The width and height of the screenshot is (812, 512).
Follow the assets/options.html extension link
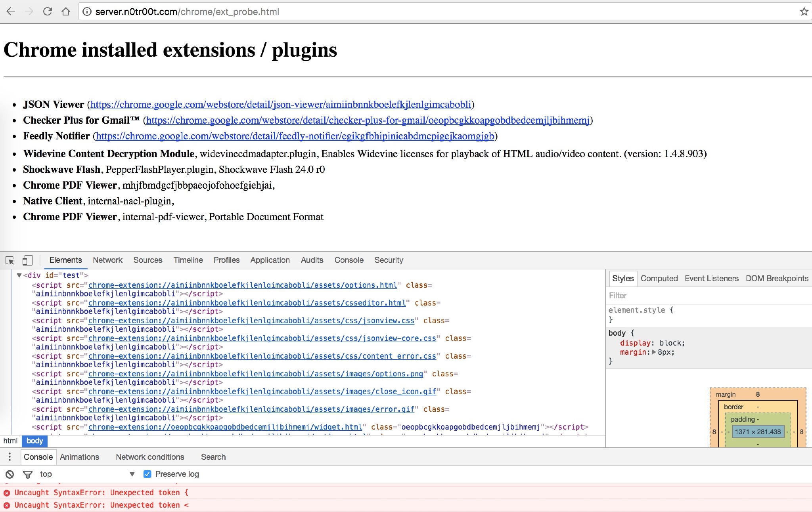click(x=242, y=285)
